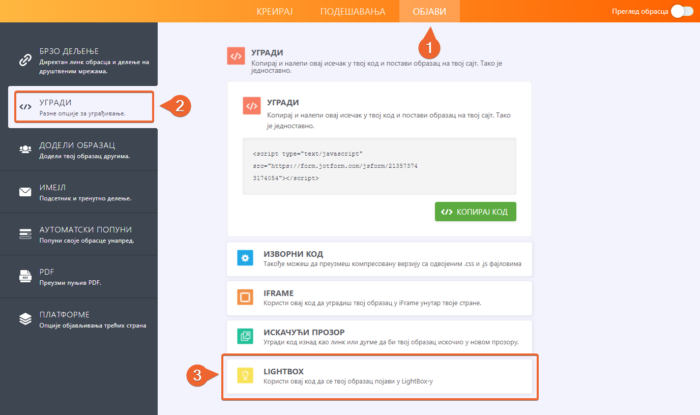
Task: Click the PDF document icon in sidebar
Action: 25,276
